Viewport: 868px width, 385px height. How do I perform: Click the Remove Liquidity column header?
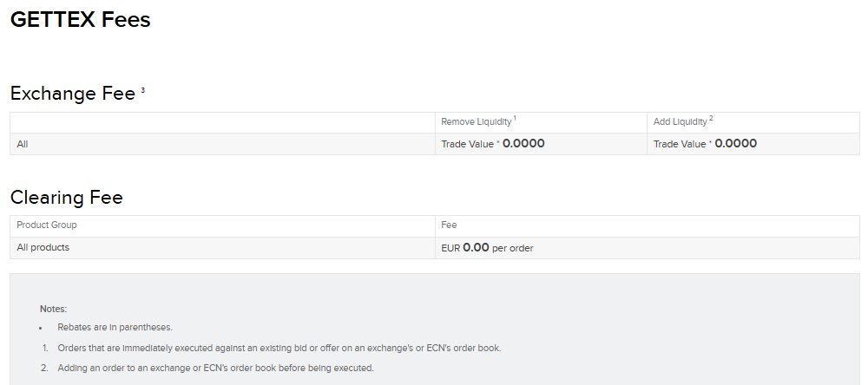coord(476,121)
